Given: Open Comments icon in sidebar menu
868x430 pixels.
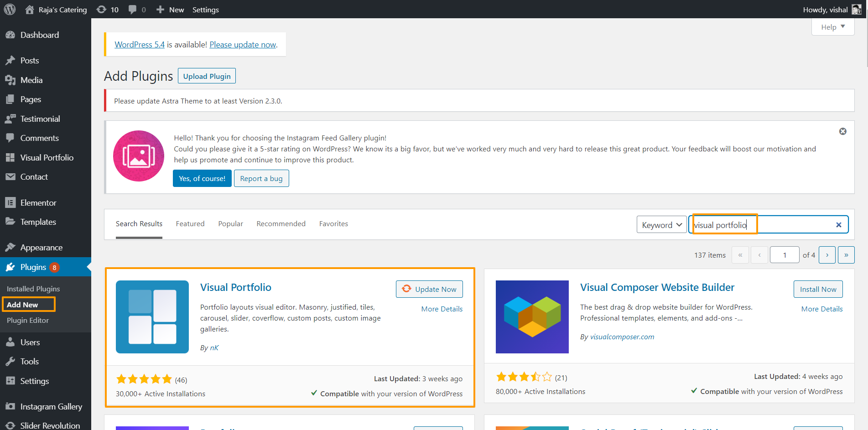Looking at the screenshot, I should pyautogui.click(x=10, y=138).
